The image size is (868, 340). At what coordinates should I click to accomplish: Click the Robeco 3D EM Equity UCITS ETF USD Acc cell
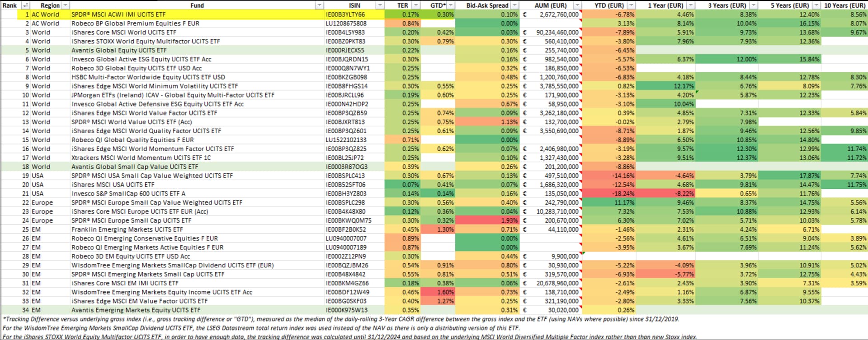point(197,256)
